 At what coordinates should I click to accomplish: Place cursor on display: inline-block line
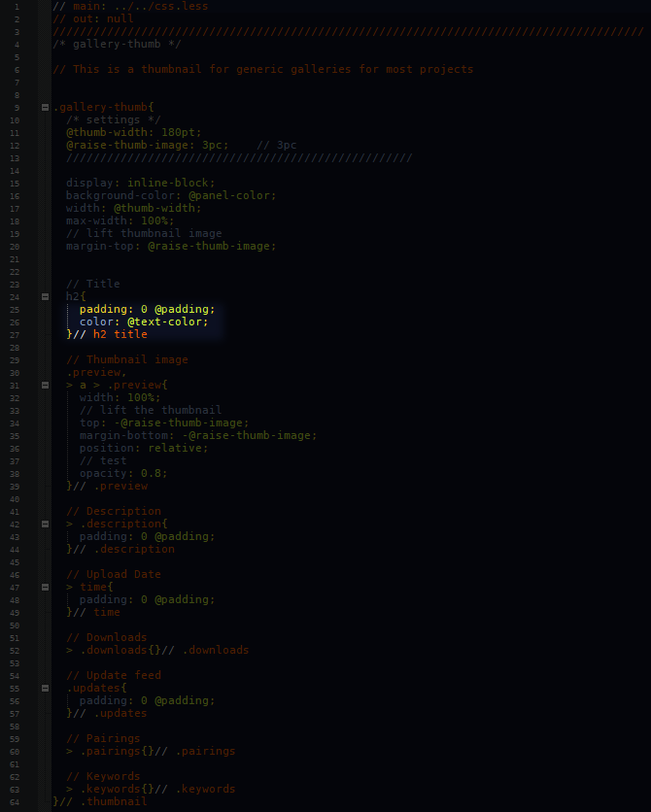140,183
